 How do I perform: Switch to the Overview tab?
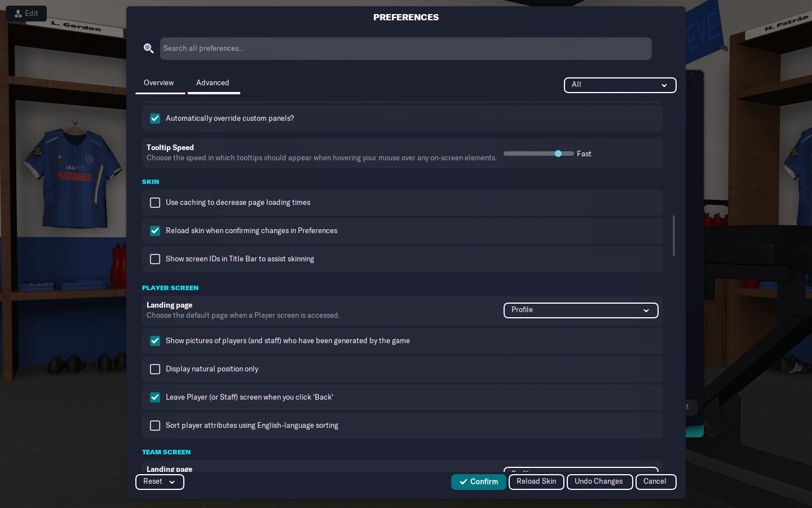click(159, 83)
